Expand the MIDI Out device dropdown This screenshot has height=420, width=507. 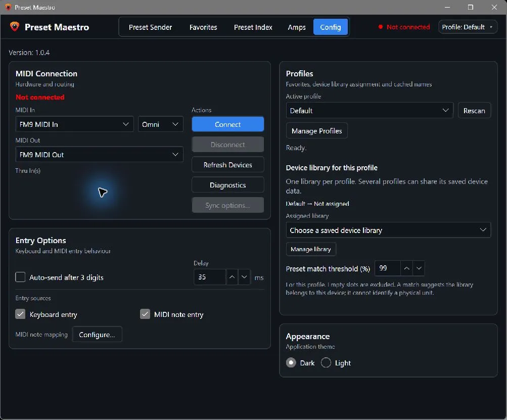[x=99, y=155]
